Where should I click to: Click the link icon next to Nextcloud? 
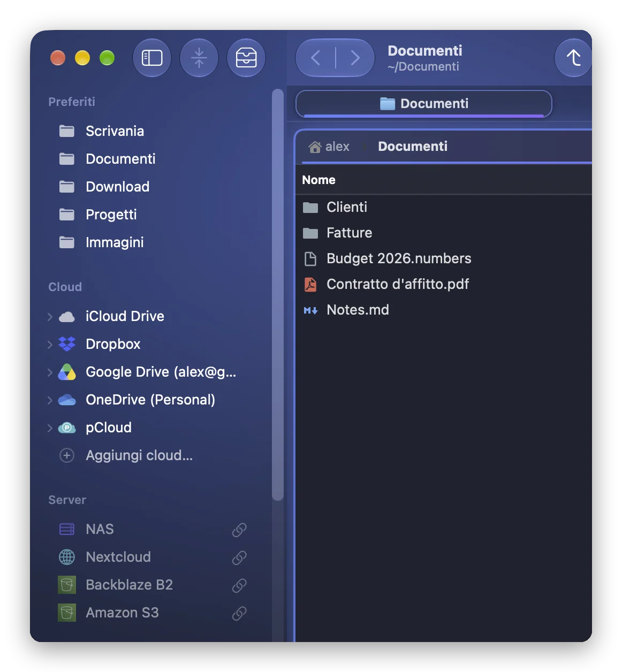pos(239,558)
